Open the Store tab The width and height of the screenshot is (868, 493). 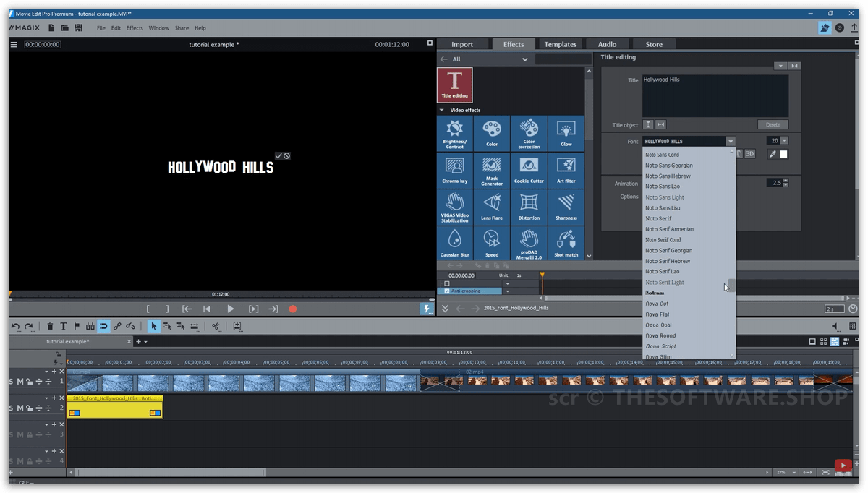coord(654,44)
